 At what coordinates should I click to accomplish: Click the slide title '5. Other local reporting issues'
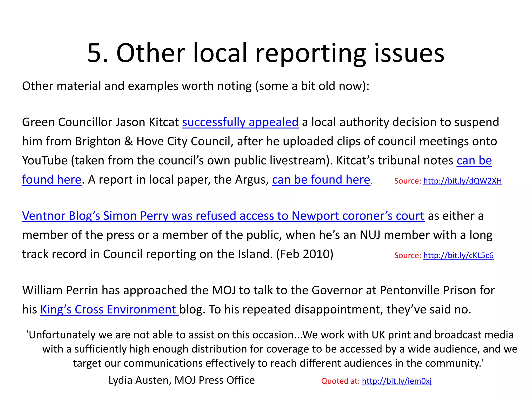point(266,53)
